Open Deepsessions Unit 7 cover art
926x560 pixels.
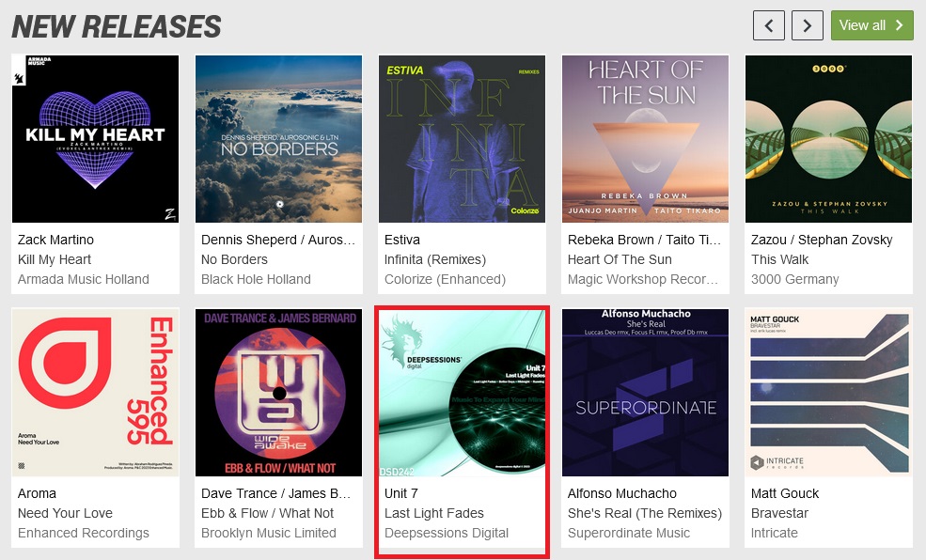pos(462,393)
